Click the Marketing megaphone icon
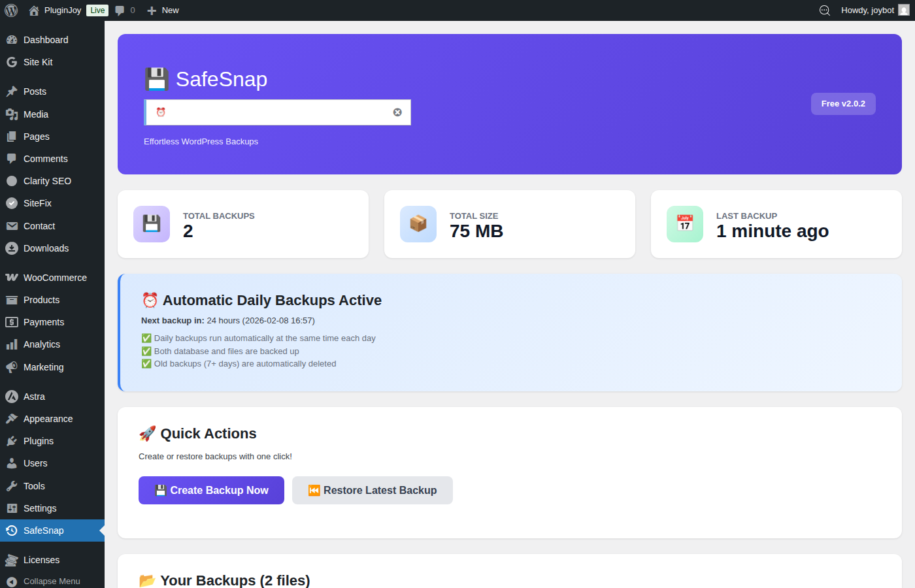The height and width of the screenshot is (588, 915). [x=12, y=367]
